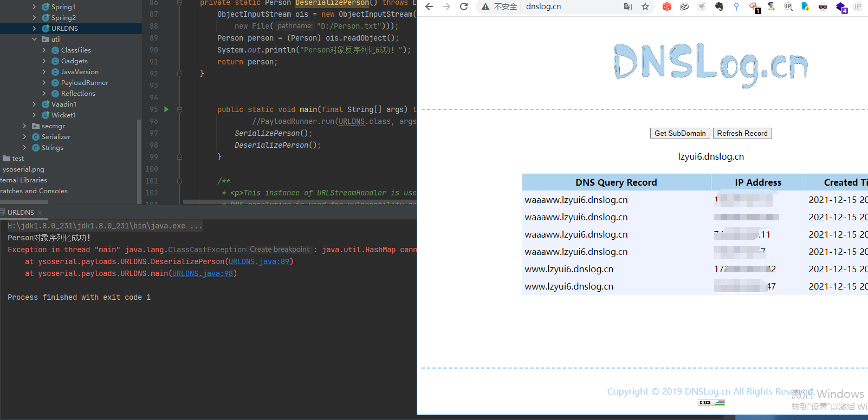
Task: Expand the Strings class node
Action: [24, 148]
